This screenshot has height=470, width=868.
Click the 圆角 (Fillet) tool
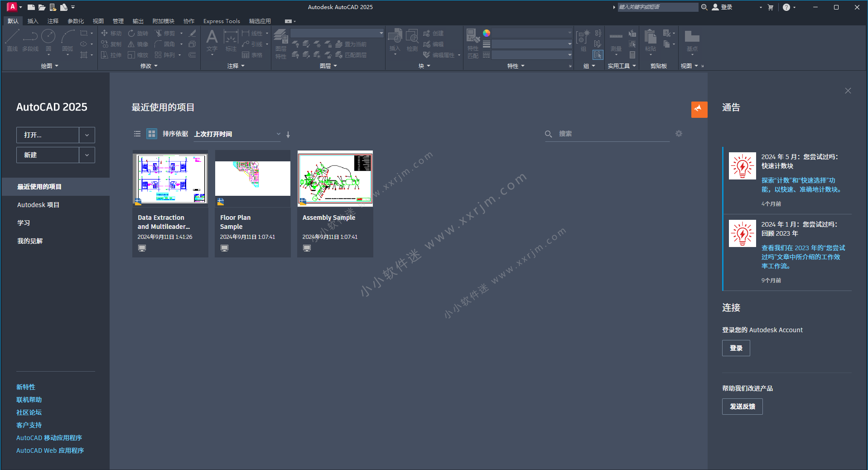click(165, 44)
